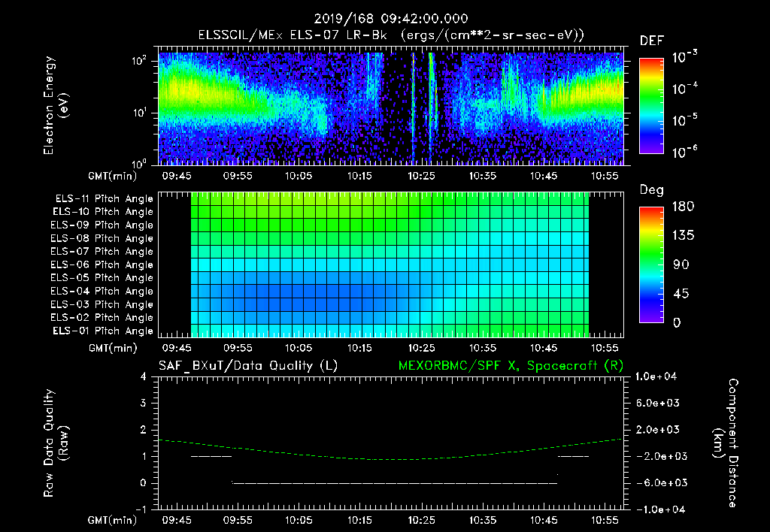
Task: Click the 180 value on Deg scale
Action: coord(683,207)
